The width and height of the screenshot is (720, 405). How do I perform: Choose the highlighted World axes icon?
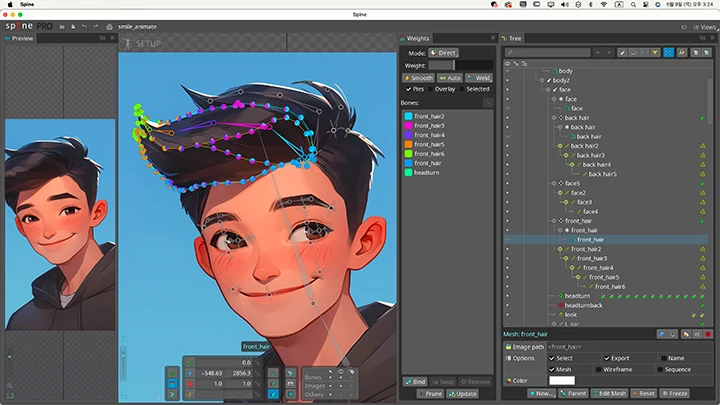[x=273, y=394]
